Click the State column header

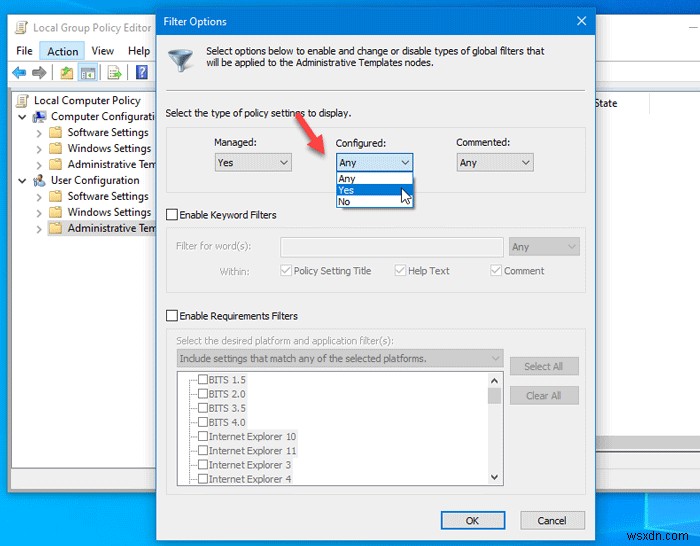(606, 103)
